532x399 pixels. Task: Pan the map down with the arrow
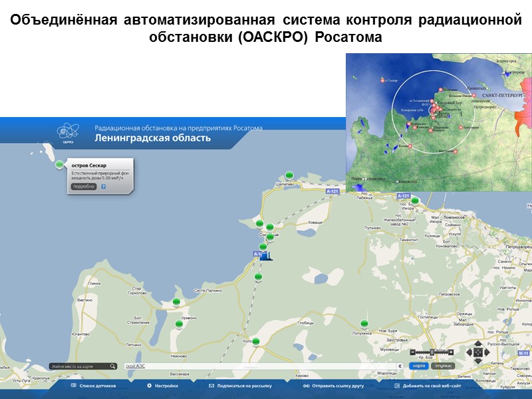point(477,361)
